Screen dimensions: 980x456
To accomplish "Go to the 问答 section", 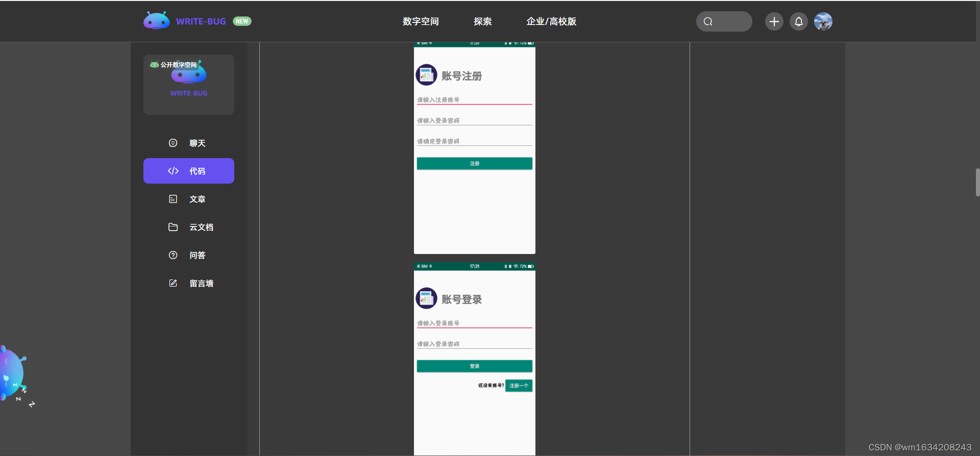I will tap(189, 255).
